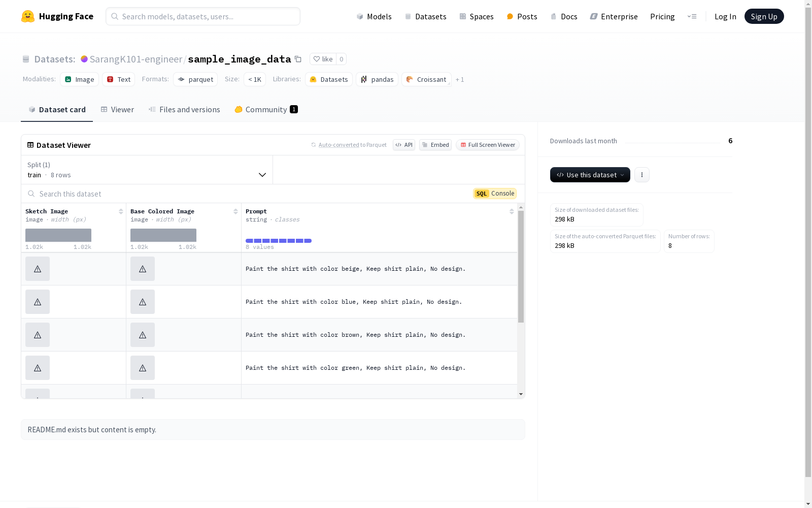Click the sample_image_data dataset title

240,59
